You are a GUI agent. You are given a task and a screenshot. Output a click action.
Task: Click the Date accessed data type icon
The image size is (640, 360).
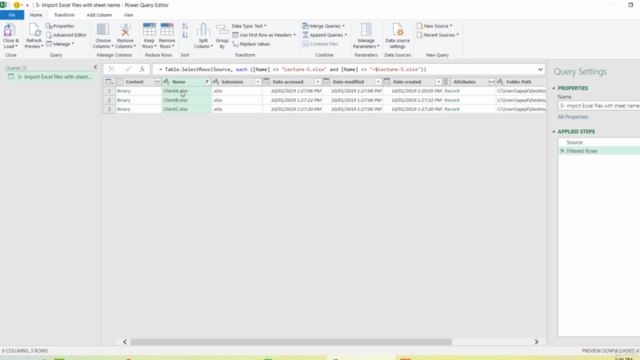[267, 82]
